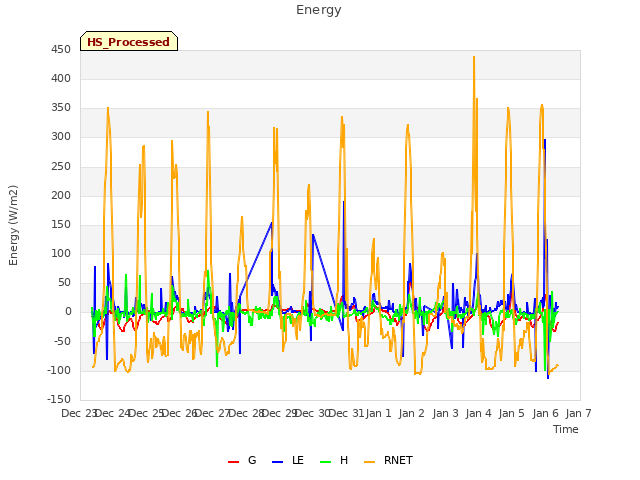The height and width of the screenshot is (480, 640).
Task: Click the Time x-axis label
Action: (566, 429)
